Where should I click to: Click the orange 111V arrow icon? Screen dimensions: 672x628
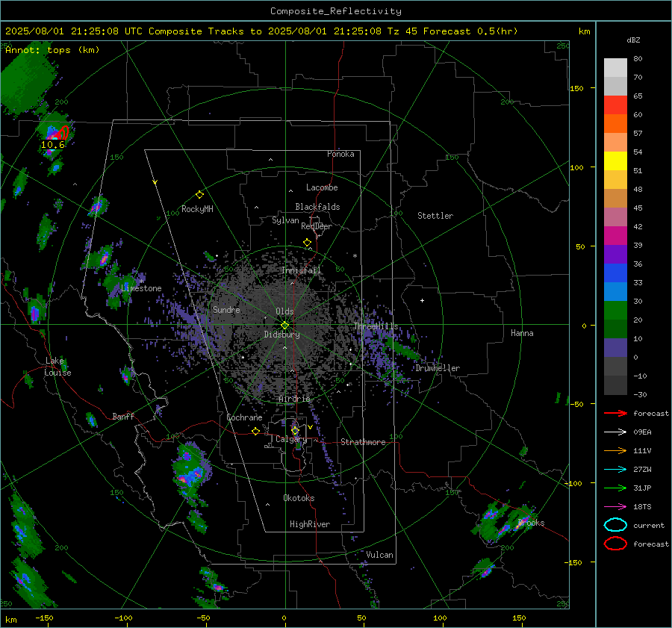pos(615,450)
